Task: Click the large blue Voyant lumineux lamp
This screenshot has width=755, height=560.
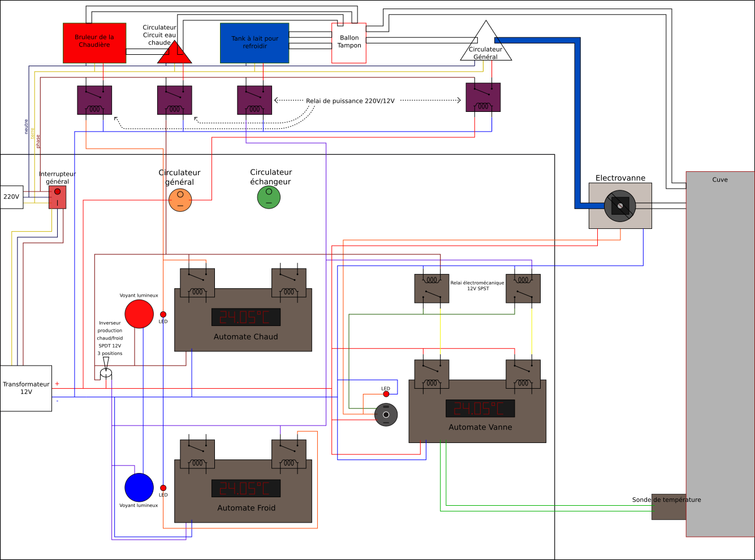Action: (139, 487)
